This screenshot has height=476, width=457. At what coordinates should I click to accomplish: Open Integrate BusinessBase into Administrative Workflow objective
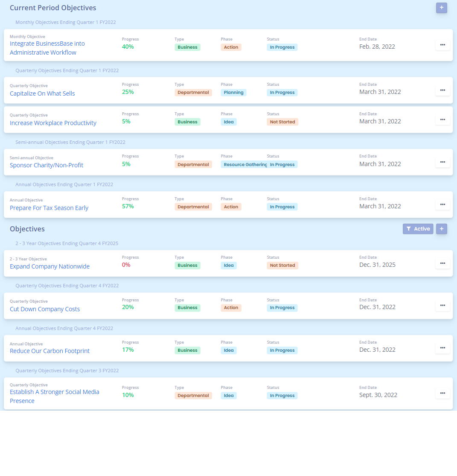coord(47,48)
